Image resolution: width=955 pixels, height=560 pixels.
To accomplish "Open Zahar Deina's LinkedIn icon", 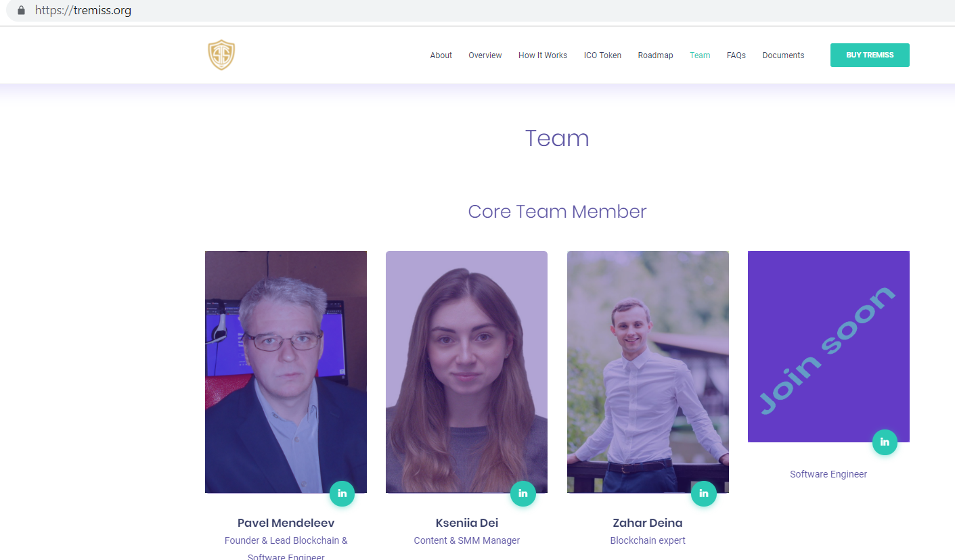I will (704, 494).
